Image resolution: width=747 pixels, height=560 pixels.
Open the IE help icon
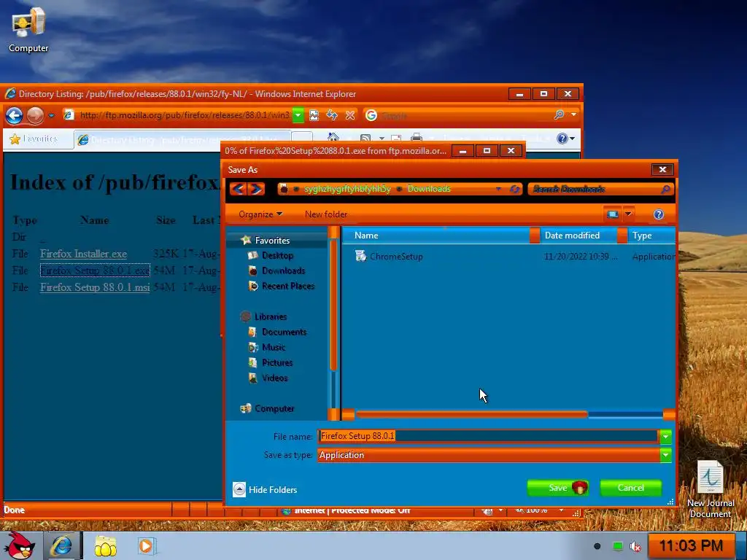coord(562,138)
